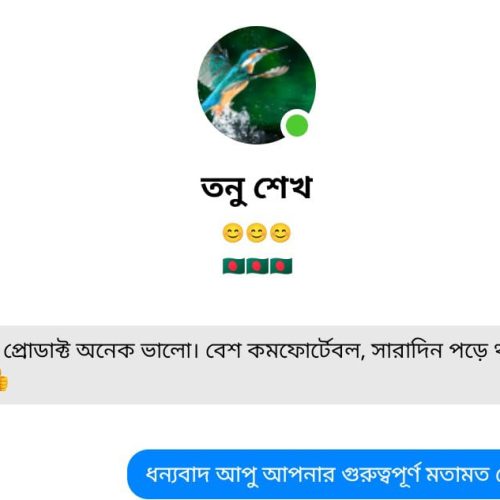
Task: Click the word প্রোডাক্ট in gray message
Action: coord(37,351)
